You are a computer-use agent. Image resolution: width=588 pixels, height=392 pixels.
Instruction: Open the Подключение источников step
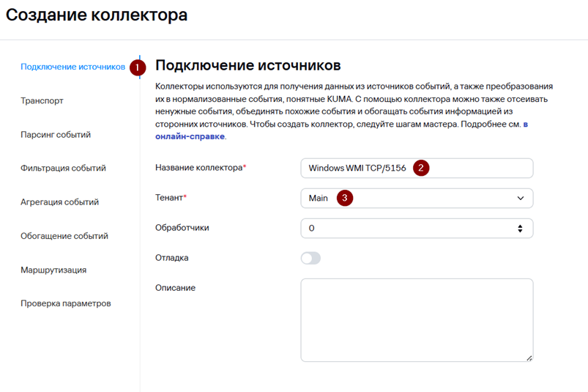pos(72,67)
